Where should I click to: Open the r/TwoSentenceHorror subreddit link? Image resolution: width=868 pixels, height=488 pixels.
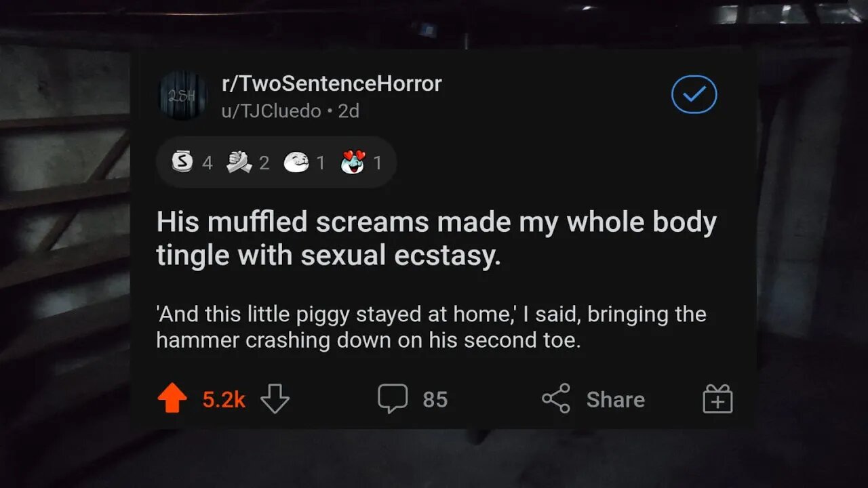click(x=332, y=84)
